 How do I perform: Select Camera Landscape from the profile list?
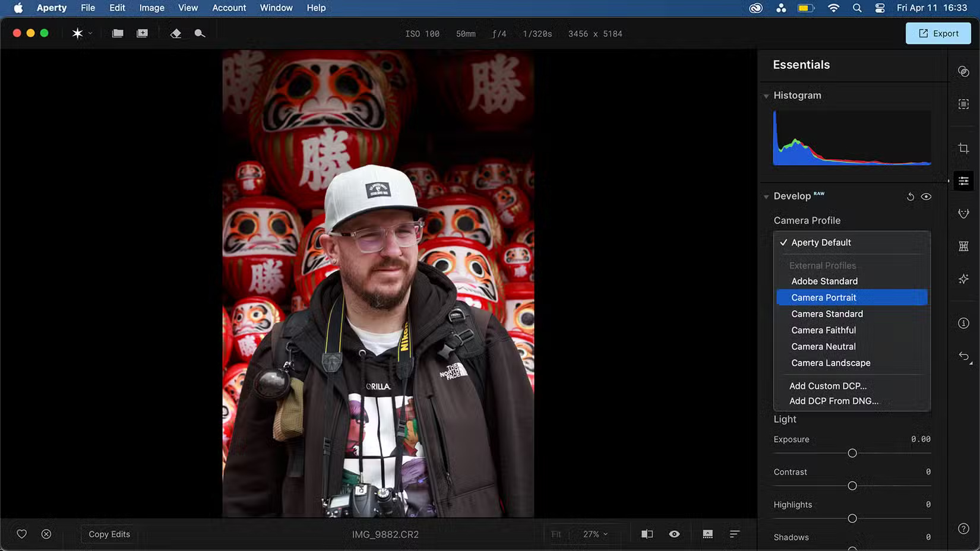[x=830, y=362]
